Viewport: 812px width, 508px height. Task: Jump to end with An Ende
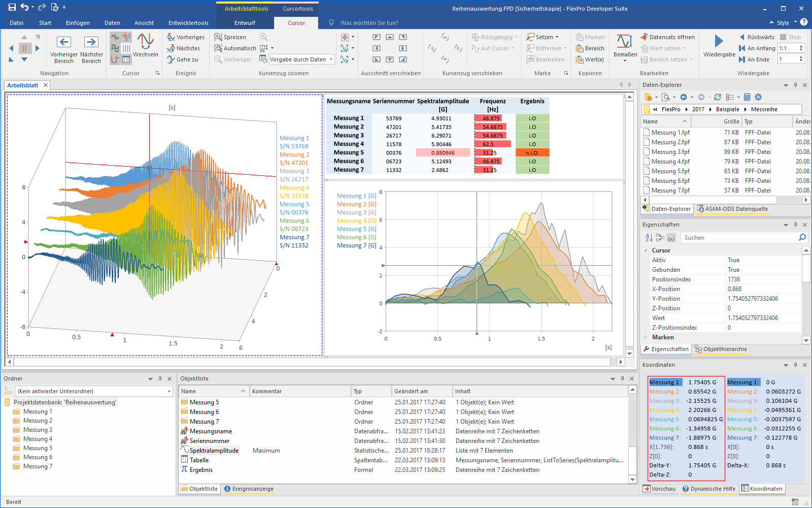(754, 59)
